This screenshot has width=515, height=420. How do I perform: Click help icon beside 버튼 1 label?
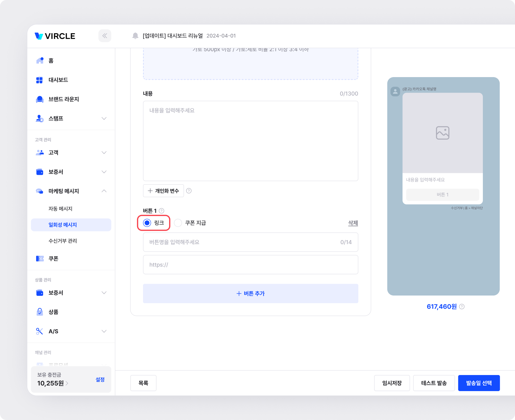tap(161, 211)
